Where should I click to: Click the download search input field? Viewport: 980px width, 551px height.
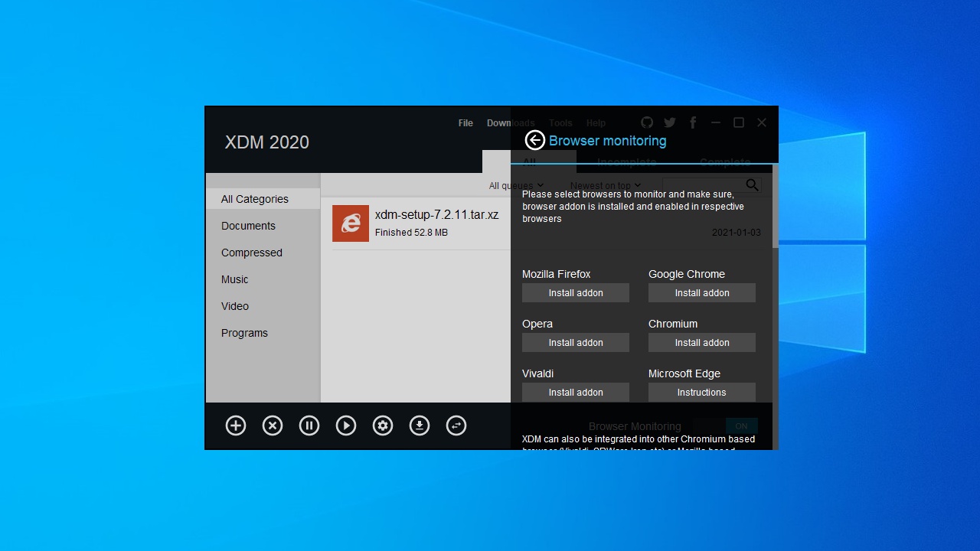(x=704, y=185)
